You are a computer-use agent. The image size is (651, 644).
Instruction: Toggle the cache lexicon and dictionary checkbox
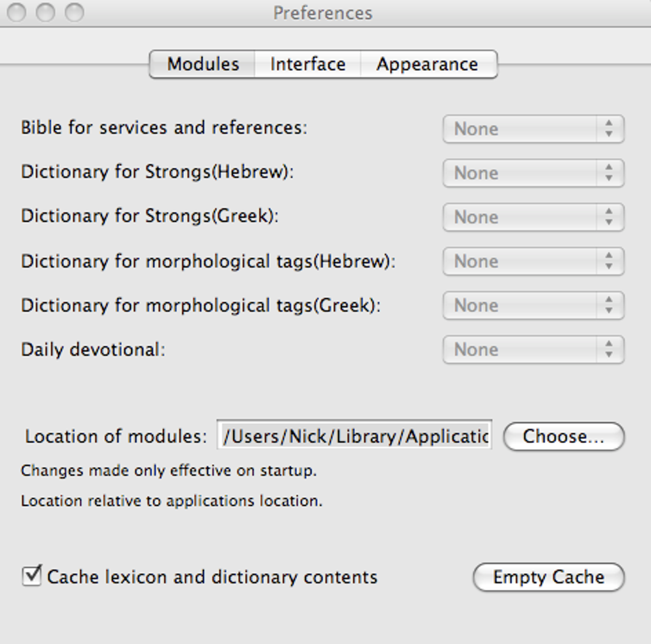tap(31, 576)
